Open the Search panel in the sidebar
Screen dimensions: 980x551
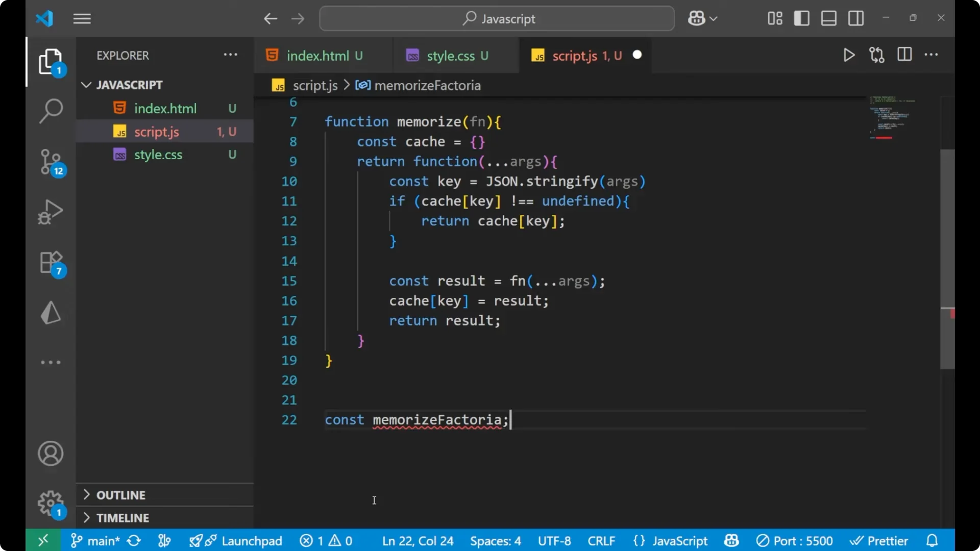pos(51,110)
